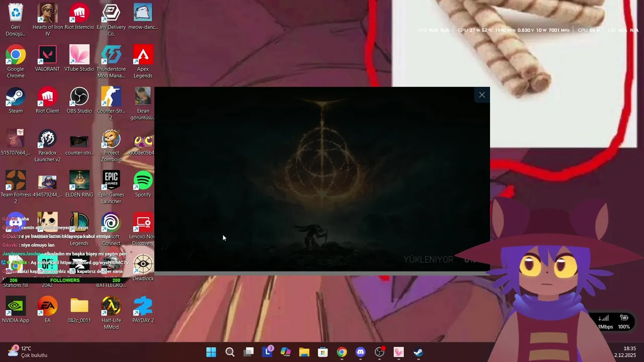
Task: Launch the Easy Delivery Co. shortcut
Action: coord(111,20)
